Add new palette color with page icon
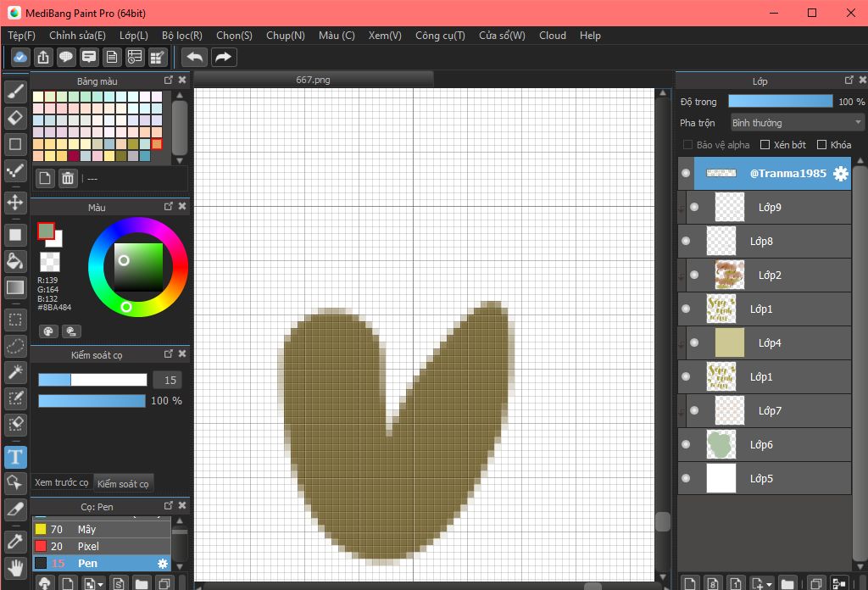The image size is (868, 590). [45, 178]
